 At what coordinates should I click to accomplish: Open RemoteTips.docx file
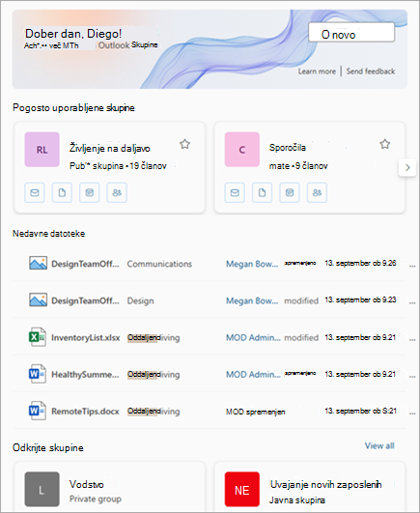point(85,412)
